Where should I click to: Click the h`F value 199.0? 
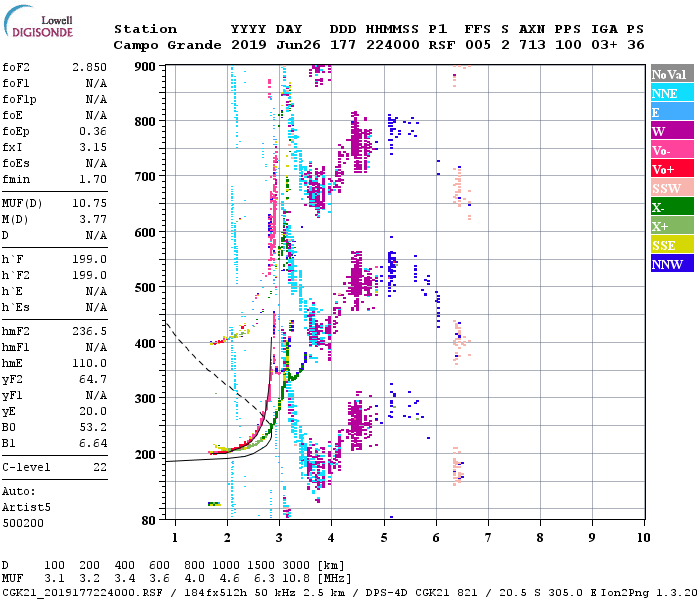[x=89, y=259]
